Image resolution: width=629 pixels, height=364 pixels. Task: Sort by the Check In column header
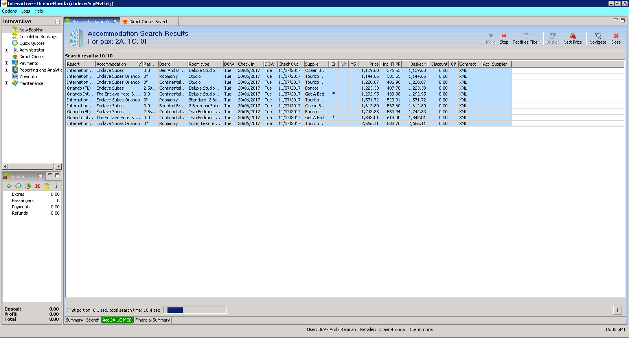tap(250, 64)
